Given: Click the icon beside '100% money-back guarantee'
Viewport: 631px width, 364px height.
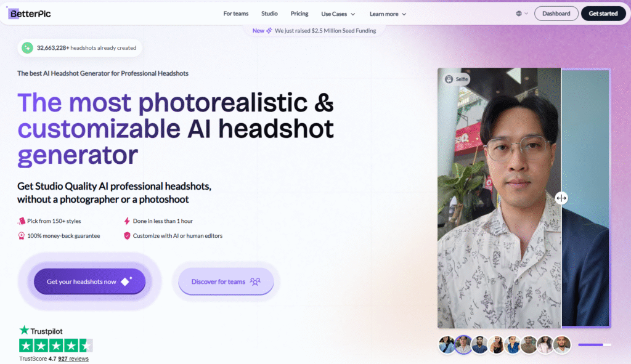Looking at the screenshot, I should pos(22,235).
